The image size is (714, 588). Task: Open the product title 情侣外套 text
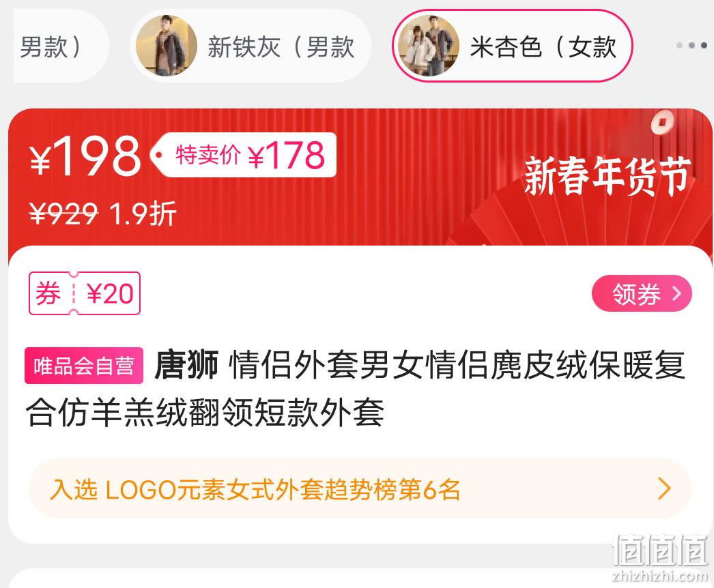[355, 389]
